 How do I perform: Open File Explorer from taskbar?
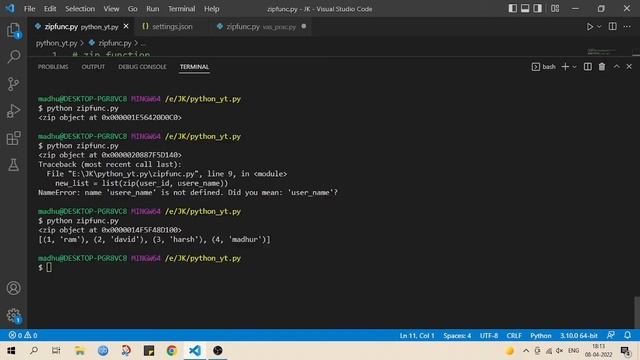(80, 351)
